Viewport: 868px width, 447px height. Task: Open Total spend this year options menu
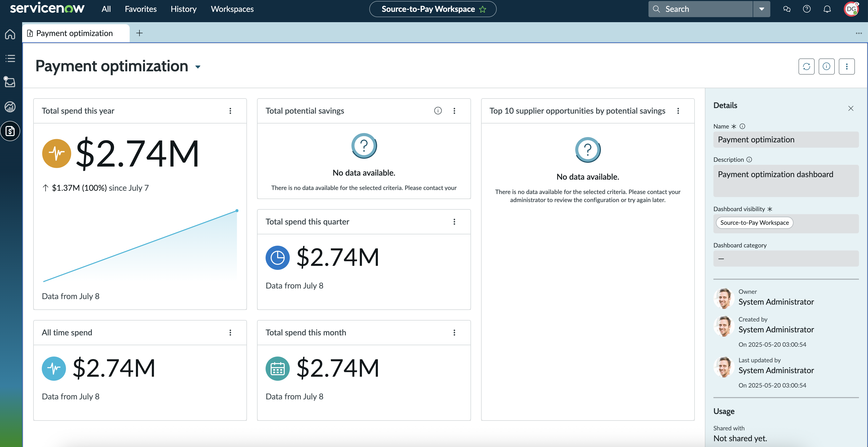[230, 111]
